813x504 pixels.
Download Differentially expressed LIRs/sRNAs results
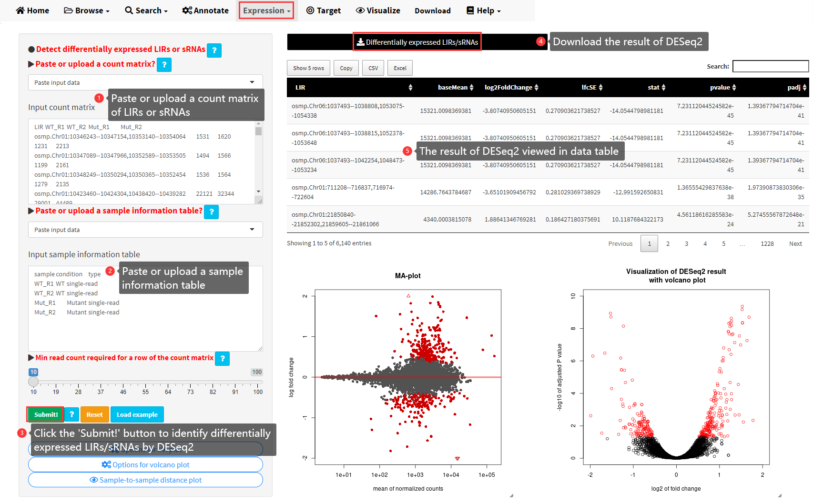pyautogui.click(x=417, y=42)
